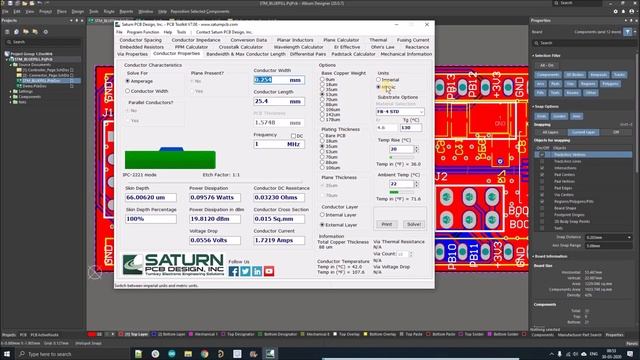The width and height of the screenshot is (640, 360).
Task: Select 70um base copper weight
Action: [x=322, y=100]
